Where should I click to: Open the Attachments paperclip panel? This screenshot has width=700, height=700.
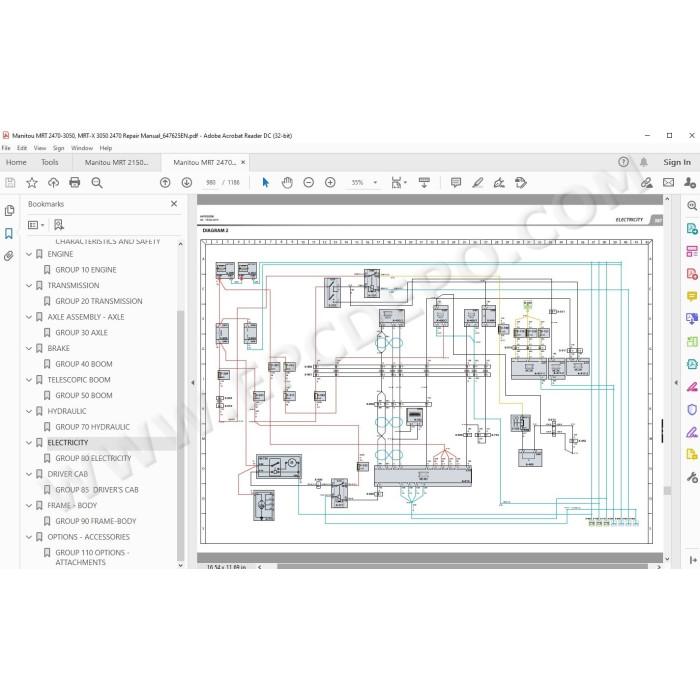pyautogui.click(x=9, y=256)
